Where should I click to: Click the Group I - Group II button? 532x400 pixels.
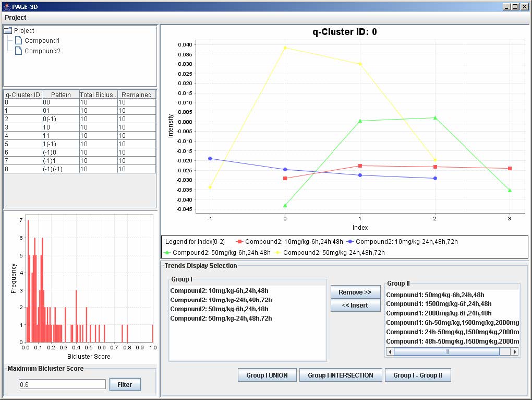tap(418, 375)
